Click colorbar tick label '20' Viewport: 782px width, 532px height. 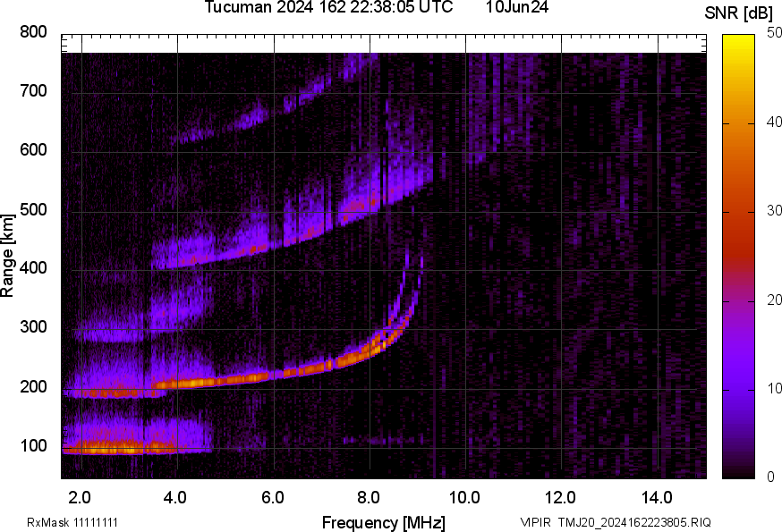coord(774,300)
